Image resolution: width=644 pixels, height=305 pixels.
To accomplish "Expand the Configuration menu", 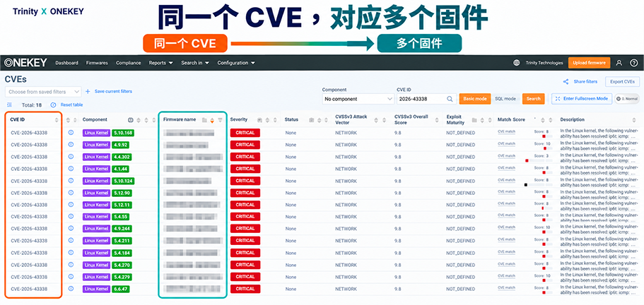I will coord(236,63).
